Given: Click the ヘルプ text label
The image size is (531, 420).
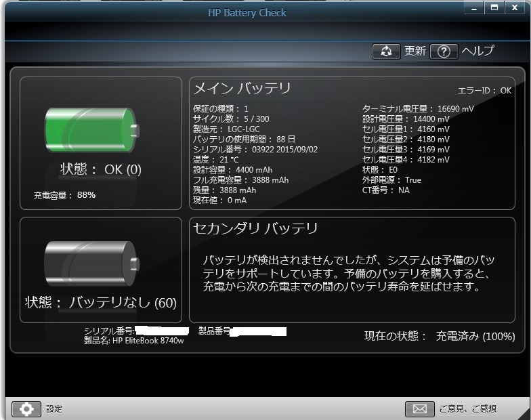Looking at the screenshot, I should (x=477, y=51).
